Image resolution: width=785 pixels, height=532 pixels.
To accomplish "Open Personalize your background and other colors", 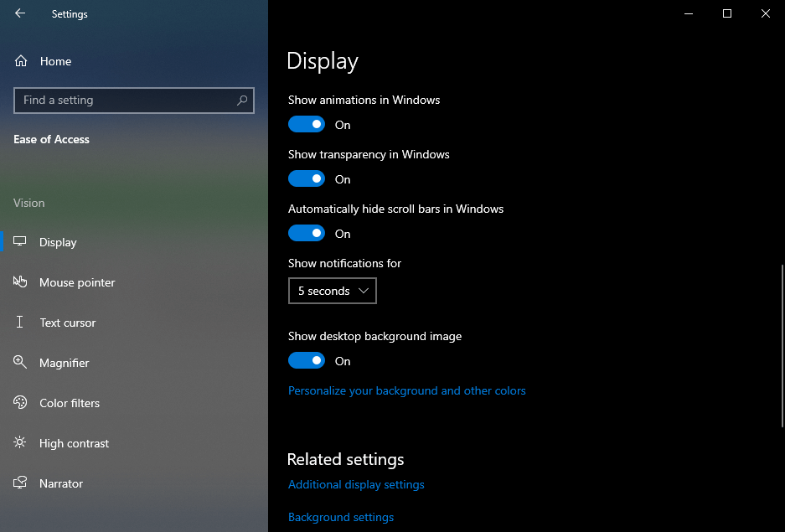I will click(x=407, y=391).
